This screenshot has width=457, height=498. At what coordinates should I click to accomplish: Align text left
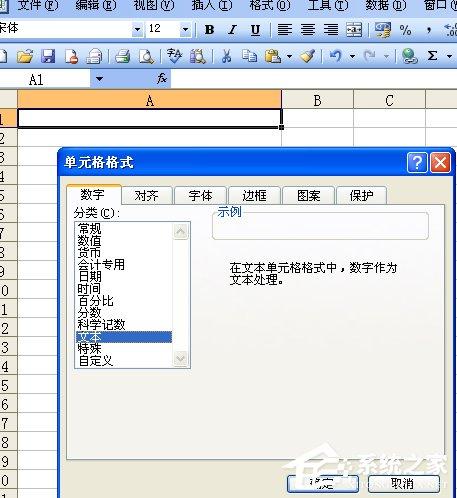pyautogui.click(x=285, y=30)
